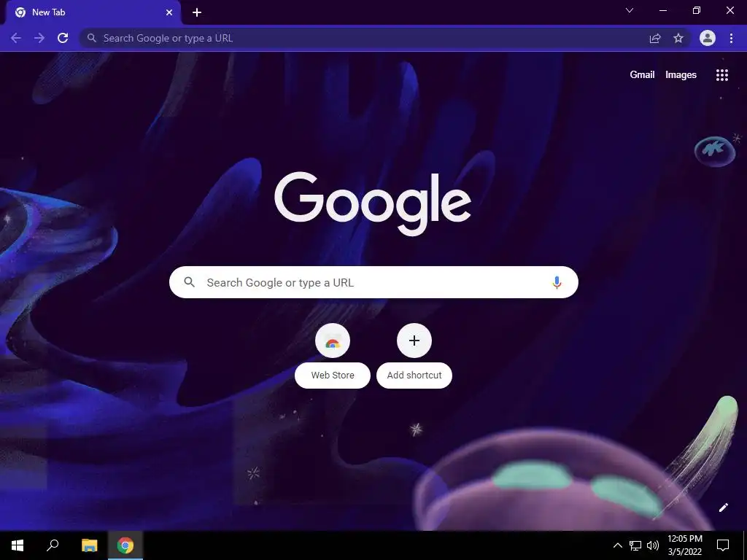Open the network status tray icon
The width and height of the screenshot is (747, 560).
coord(635,545)
